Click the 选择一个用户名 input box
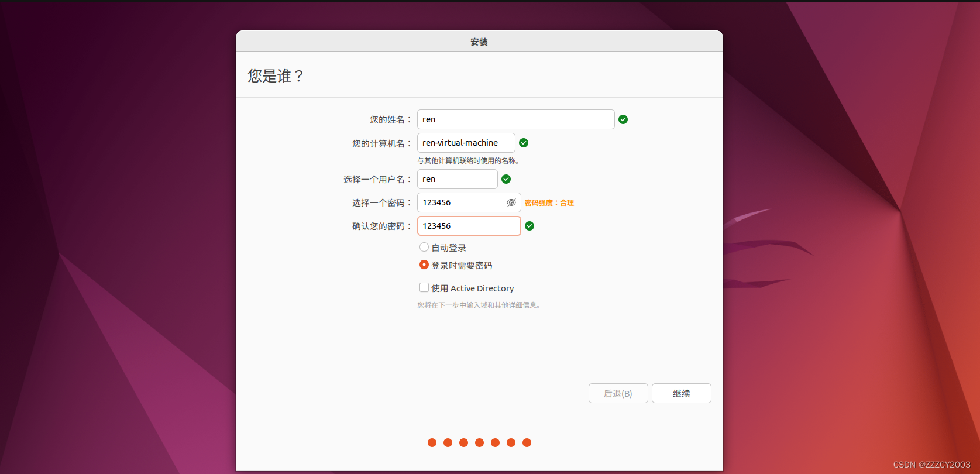980x474 pixels. point(457,179)
